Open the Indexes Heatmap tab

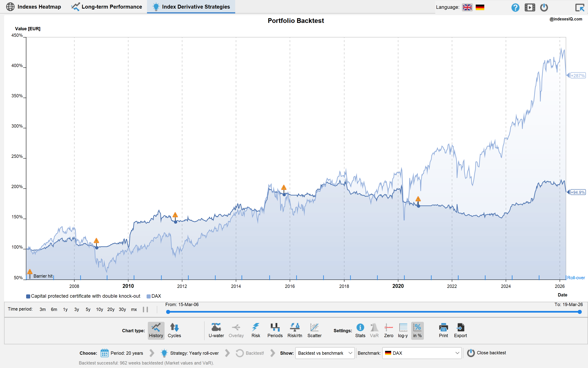pos(33,7)
